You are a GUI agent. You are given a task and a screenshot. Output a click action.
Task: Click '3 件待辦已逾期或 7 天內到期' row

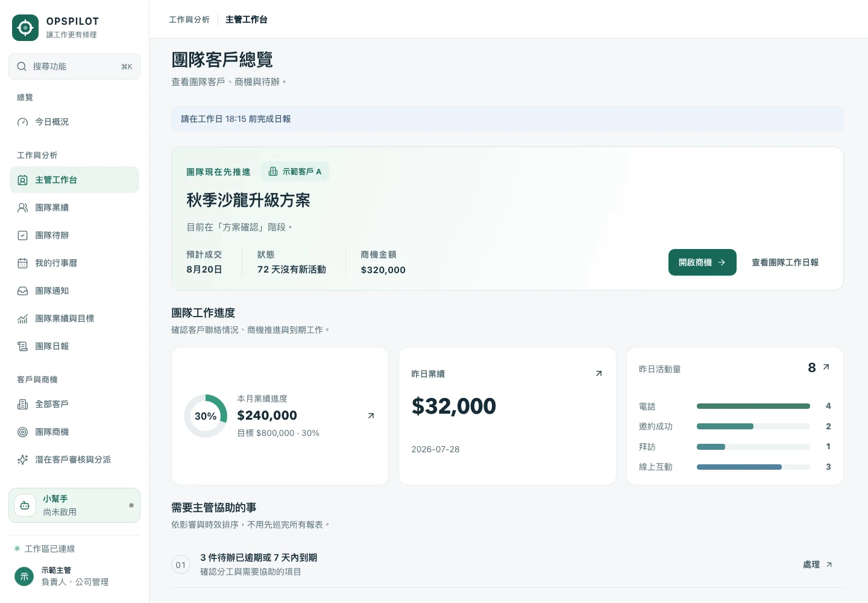[508, 564]
